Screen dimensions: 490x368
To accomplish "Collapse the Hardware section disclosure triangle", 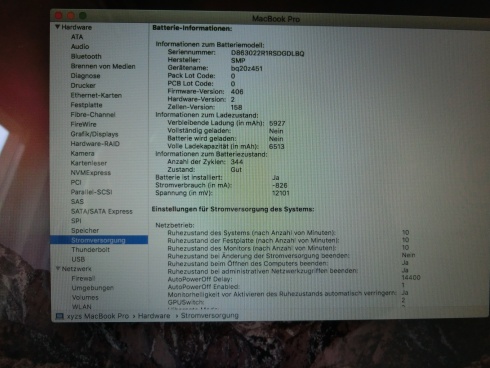I will point(57,27).
